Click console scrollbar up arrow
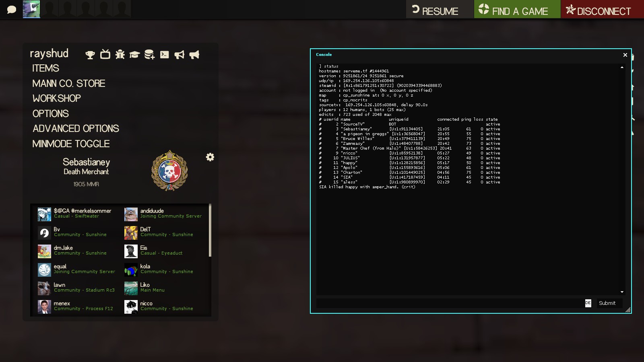The width and height of the screenshot is (644, 362). (x=622, y=67)
